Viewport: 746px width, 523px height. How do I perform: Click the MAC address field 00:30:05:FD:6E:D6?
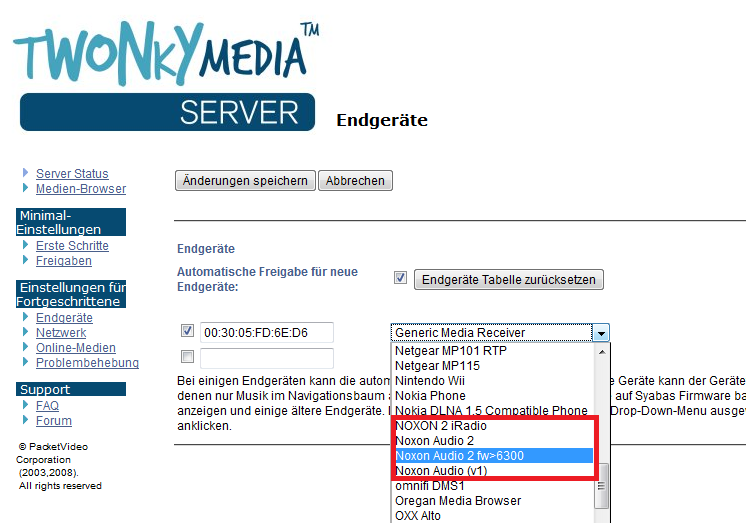click(x=267, y=333)
